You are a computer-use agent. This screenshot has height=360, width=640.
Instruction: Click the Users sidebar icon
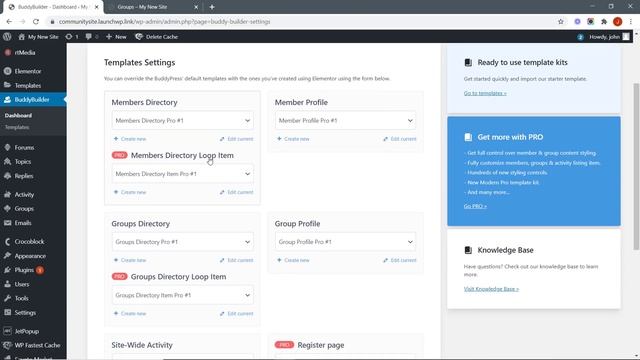pos(7,284)
